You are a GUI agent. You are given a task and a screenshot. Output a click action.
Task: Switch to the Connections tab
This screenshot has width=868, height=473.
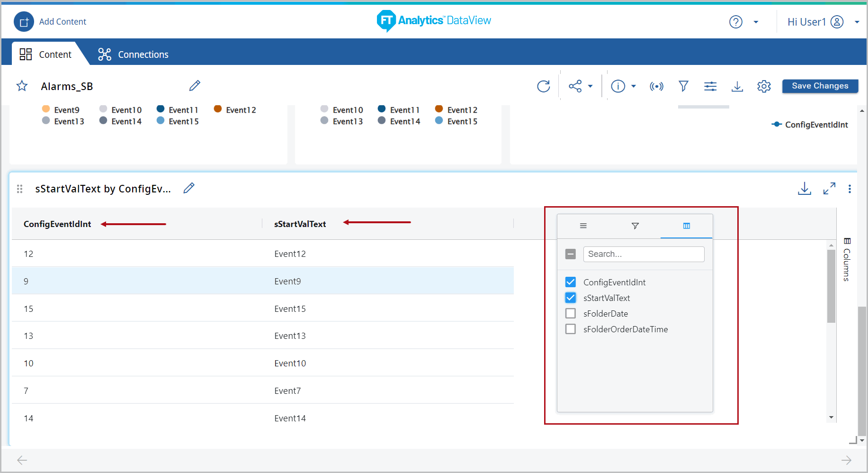click(133, 55)
